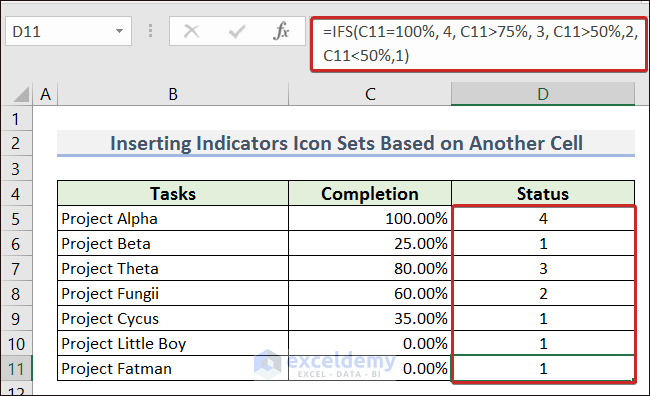Select the 80.00% completion cell
Viewport: 650px width, 396px height.
click(x=370, y=268)
